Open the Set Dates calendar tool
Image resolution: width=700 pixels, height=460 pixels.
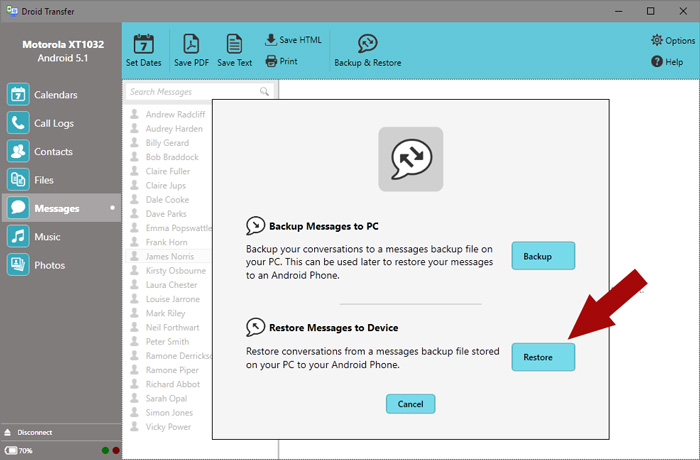pyautogui.click(x=143, y=50)
